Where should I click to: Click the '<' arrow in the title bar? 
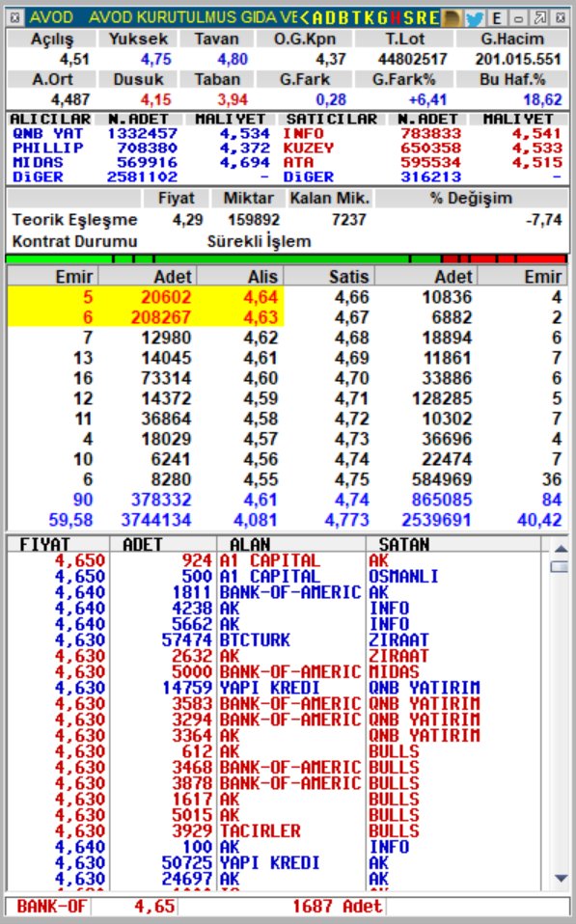click(x=304, y=17)
